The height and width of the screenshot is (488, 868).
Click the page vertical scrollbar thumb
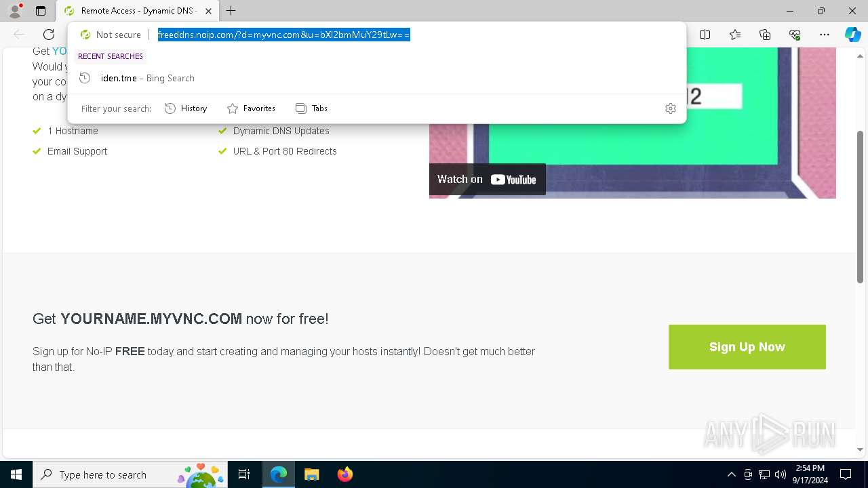(x=860, y=207)
